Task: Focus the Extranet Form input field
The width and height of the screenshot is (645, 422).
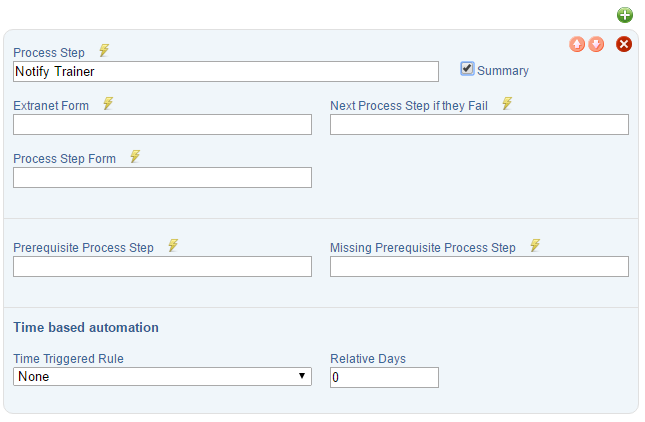Action: (162, 124)
